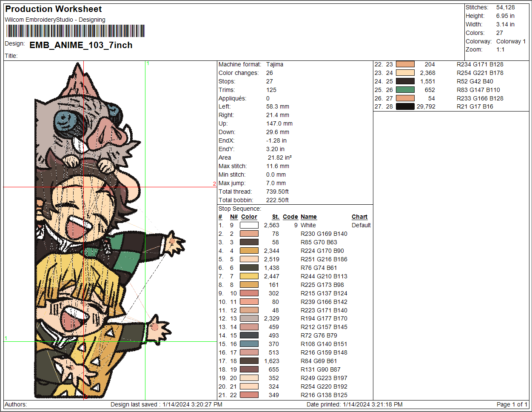
Task: Select the grey swatch for R72 G76 B79
Action: click(249, 335)
